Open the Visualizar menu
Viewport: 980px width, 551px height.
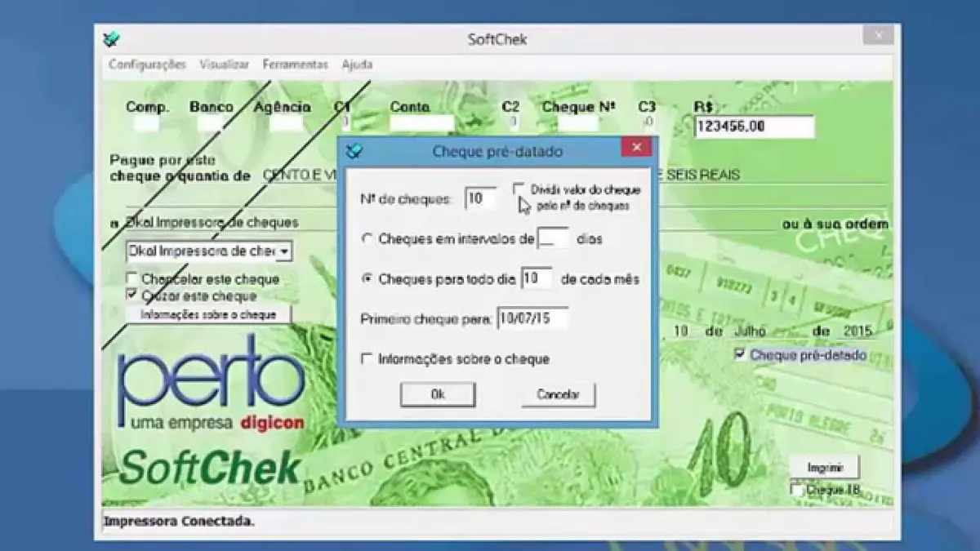224,64
